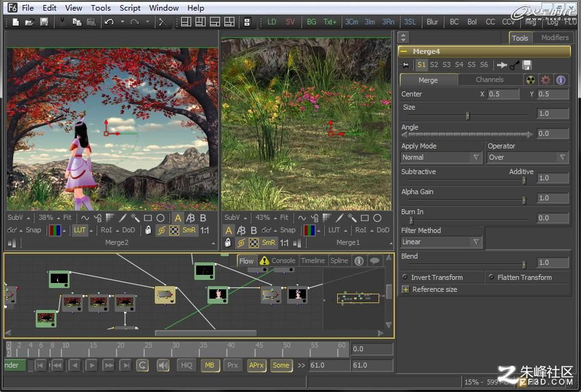
Task: Click the lock icon in left viewer
Action: (148, 230)
